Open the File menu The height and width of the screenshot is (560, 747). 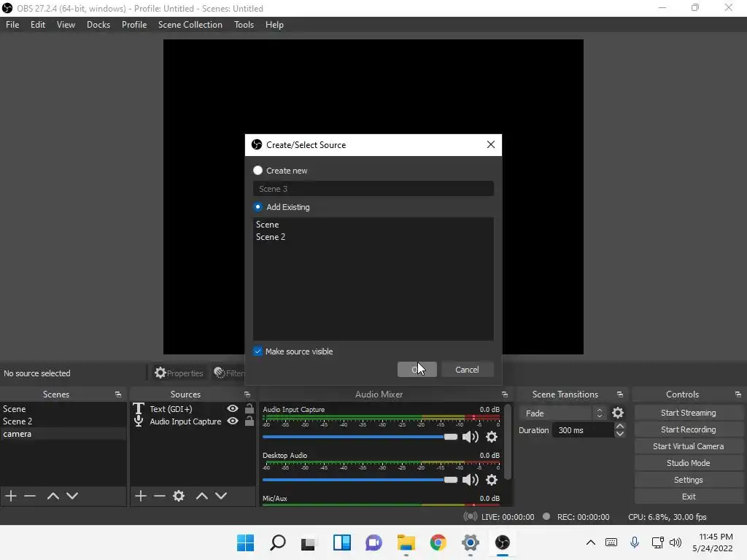pos(12,25)
